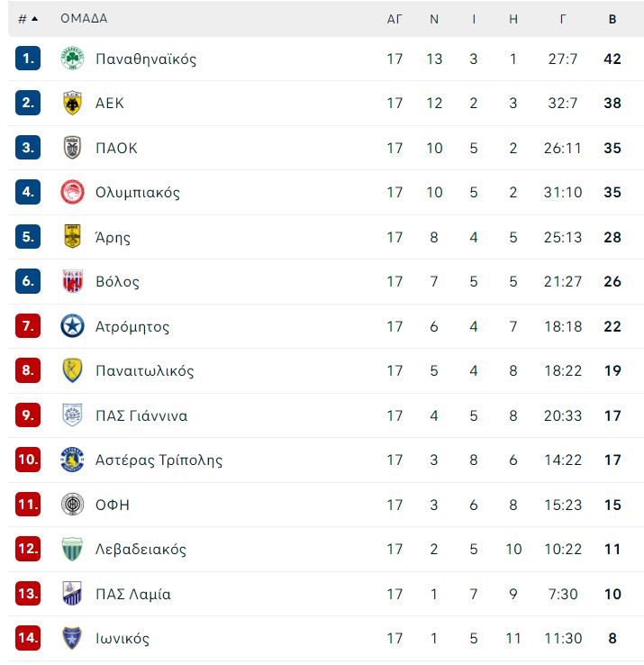Image resolution: width=644 pixels, height=665 pixels.
Task: Sort standings by Ν wins header
Action: (434, 19)
